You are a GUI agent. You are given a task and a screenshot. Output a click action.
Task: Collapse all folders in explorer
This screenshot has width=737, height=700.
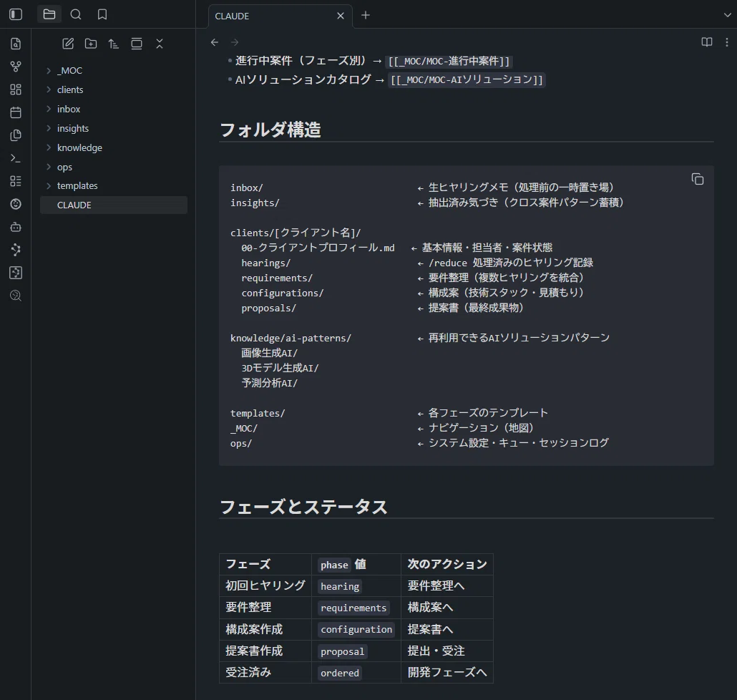pyautogui.click(x=160, y=44)
